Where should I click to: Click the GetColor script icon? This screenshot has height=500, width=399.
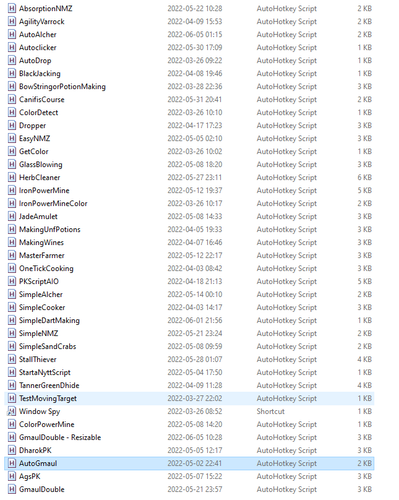pos(12,151)
